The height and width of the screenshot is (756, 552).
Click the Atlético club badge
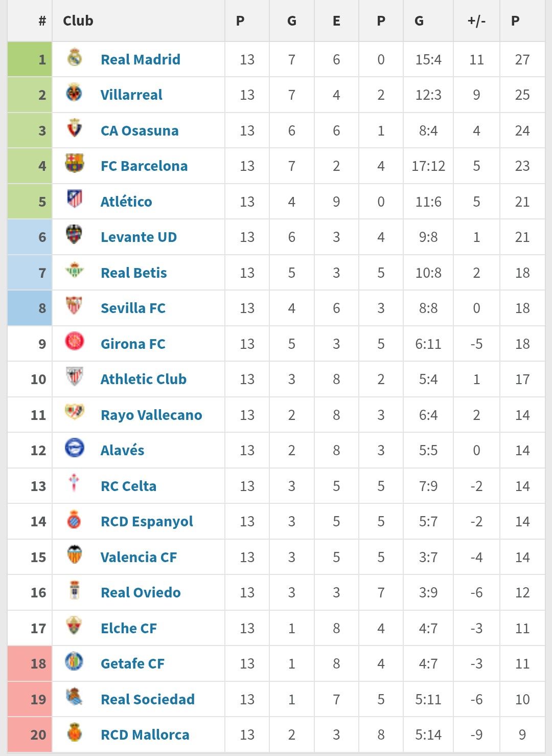tap(75, 199)
